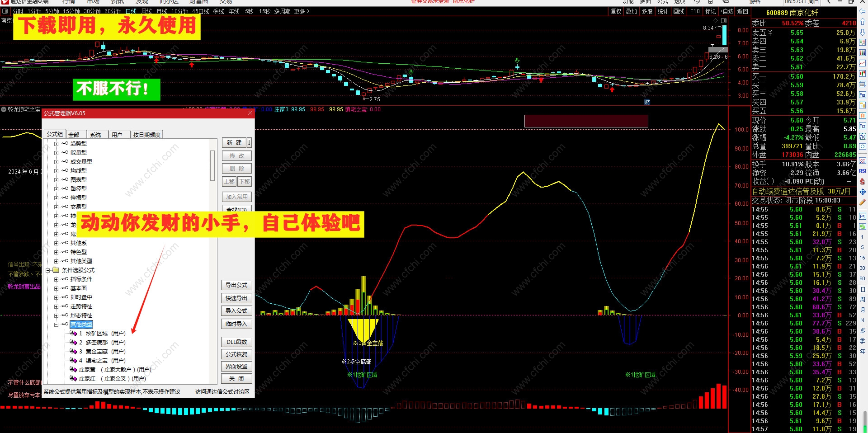Click the DLL函数 button
Viewport: 868px width, 433px height.
pyautogui.click(x=236, y=342)
